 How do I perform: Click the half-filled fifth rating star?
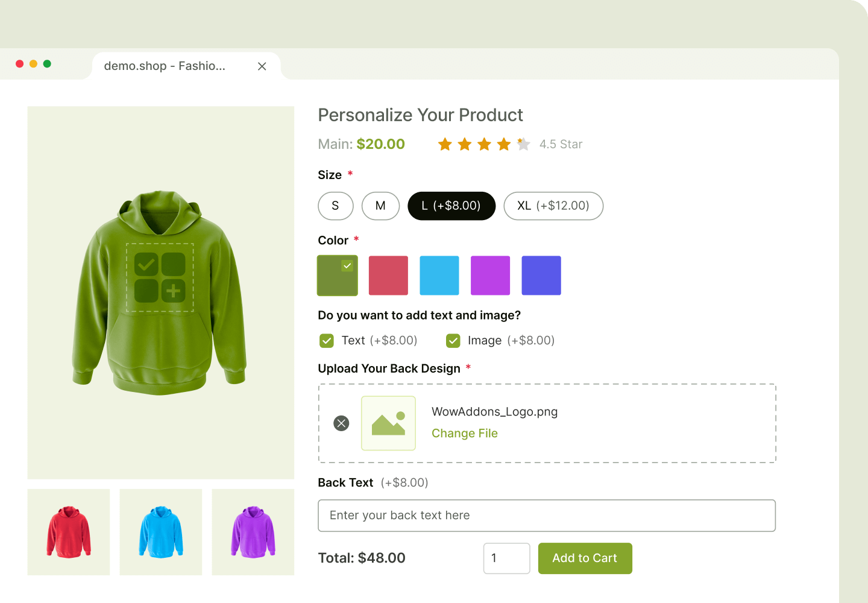(523, 144)
